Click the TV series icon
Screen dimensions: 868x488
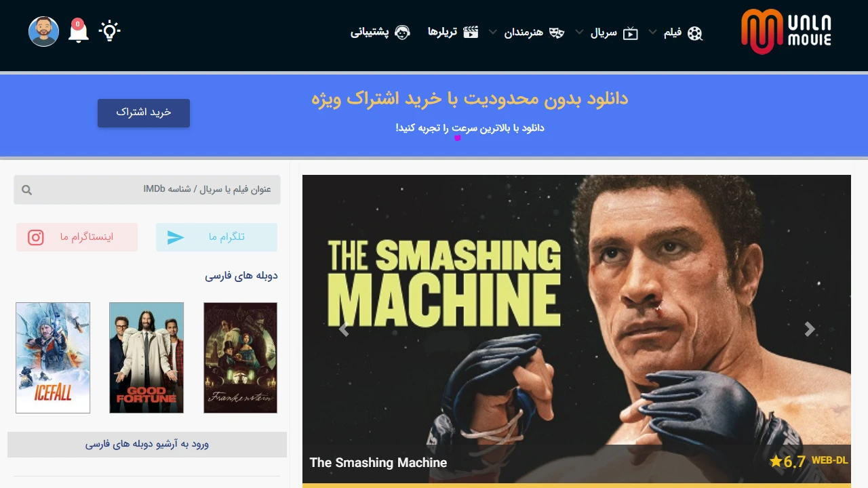point(631,33)
